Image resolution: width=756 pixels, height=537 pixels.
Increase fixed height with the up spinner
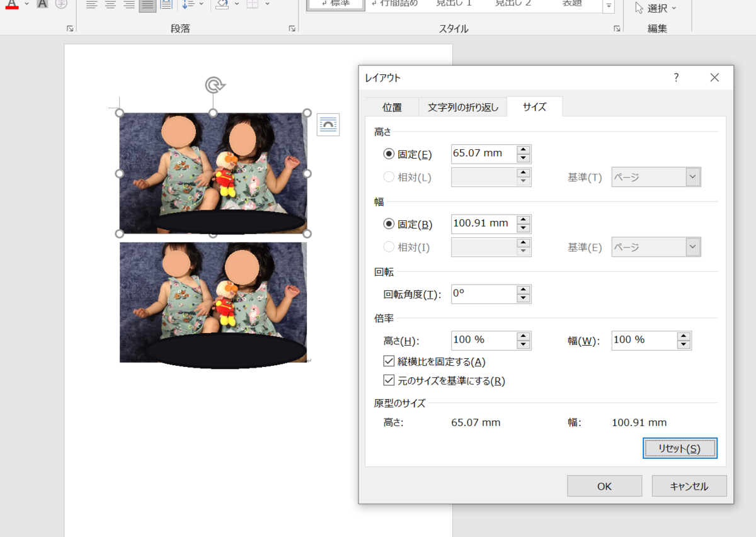(524, 150)
